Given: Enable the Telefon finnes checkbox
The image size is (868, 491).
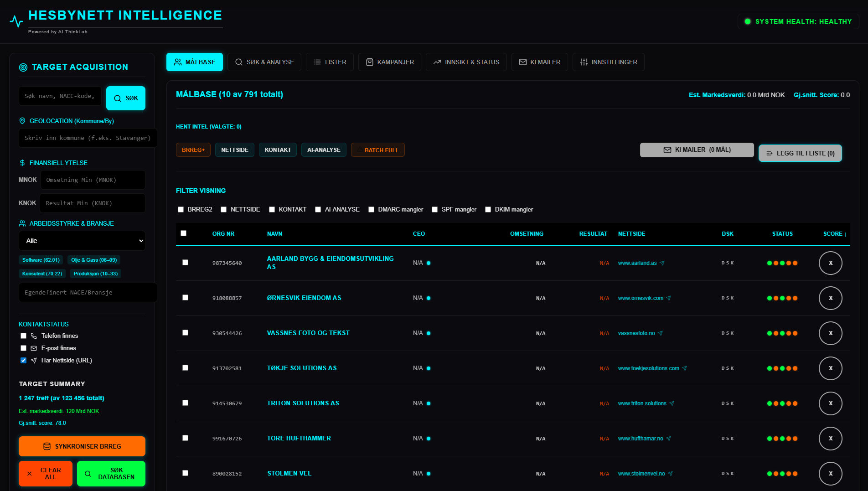Looking at the screenshot, I should coord(24,336).
